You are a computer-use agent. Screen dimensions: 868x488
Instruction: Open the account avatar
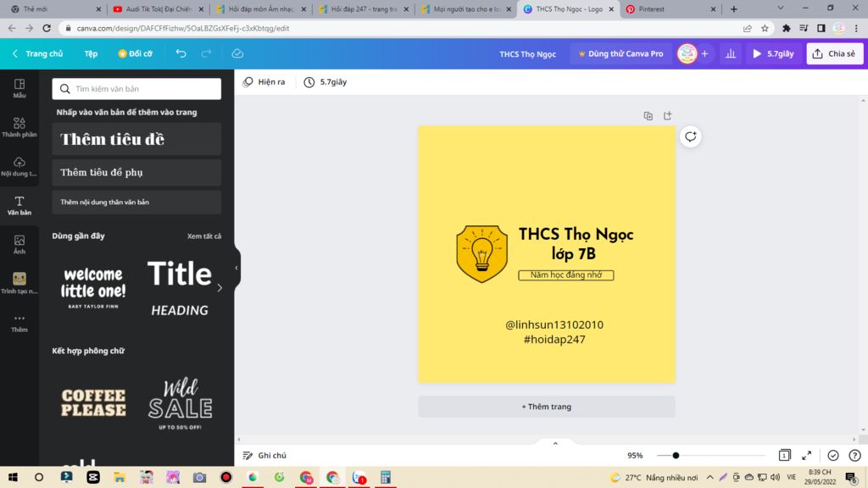click(687, 53)
